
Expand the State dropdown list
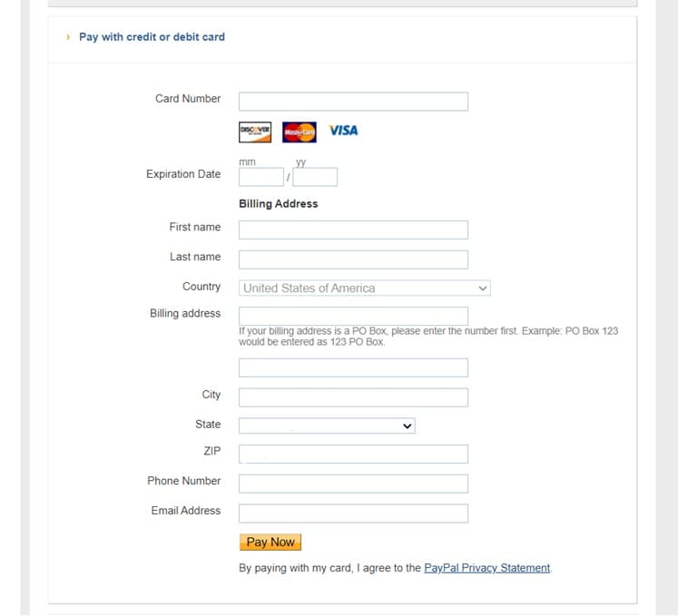tap(327, 425)
